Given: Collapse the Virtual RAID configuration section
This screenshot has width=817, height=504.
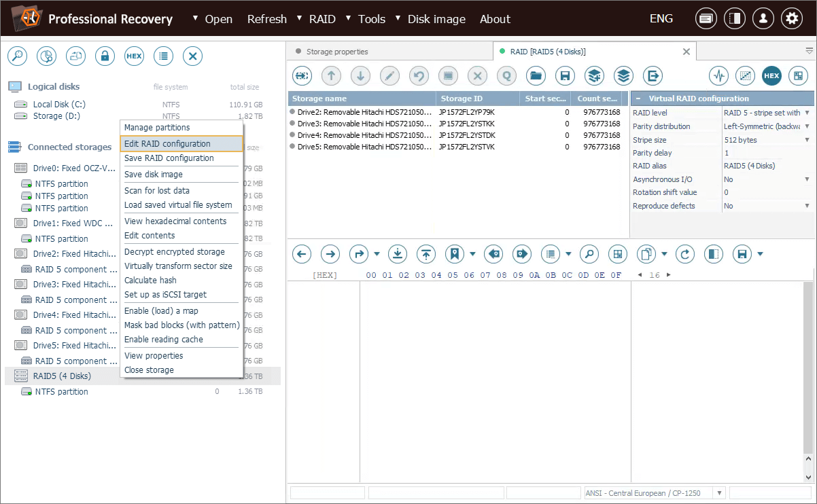Looking at the screenshot, I should pyautogui.click(x=638, y=98).
